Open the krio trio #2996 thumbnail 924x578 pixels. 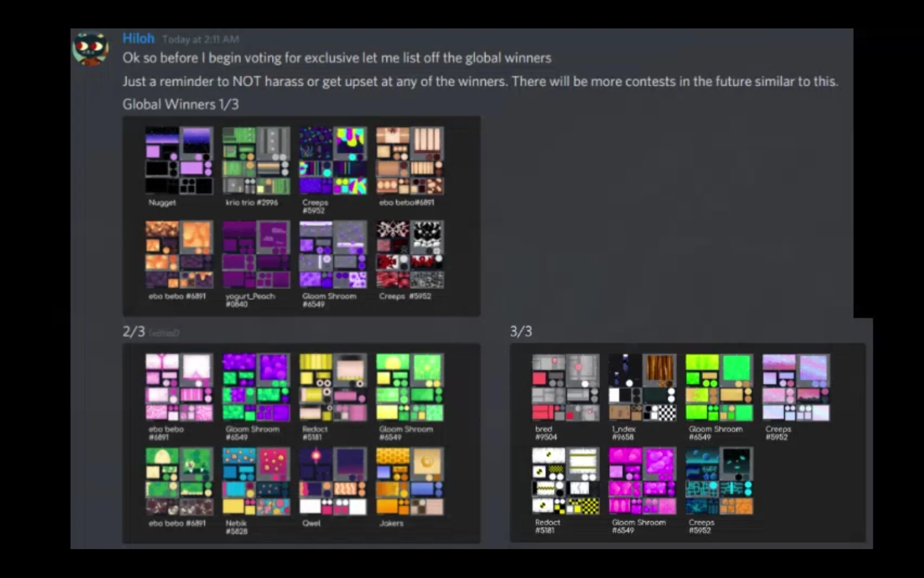click(x=256, y=161)
